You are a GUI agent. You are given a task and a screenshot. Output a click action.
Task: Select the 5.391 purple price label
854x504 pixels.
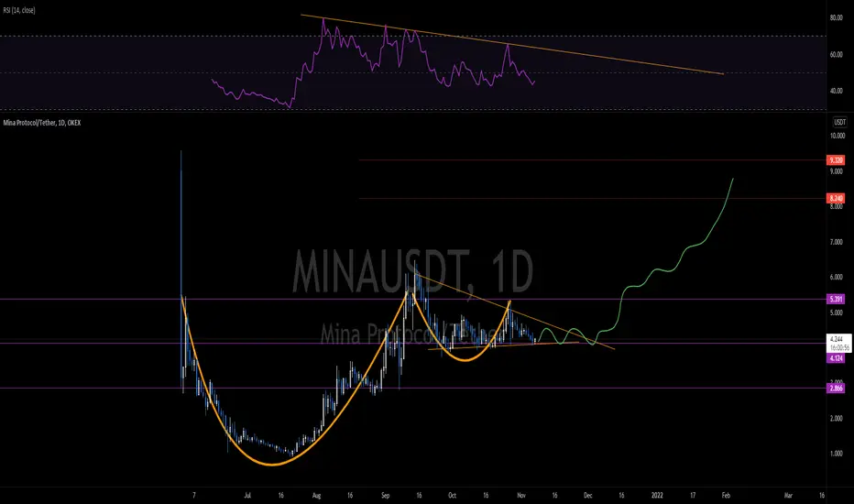pyautogui.click(x=836, y=299)
